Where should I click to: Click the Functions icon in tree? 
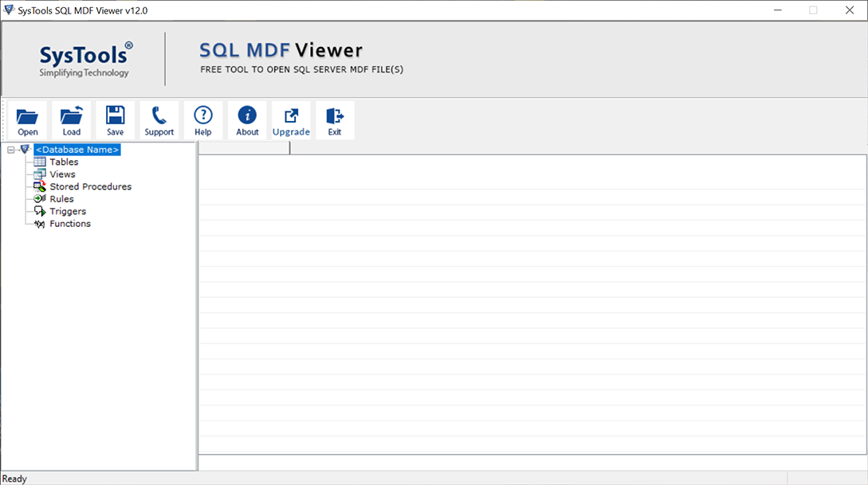coord(40,224)
